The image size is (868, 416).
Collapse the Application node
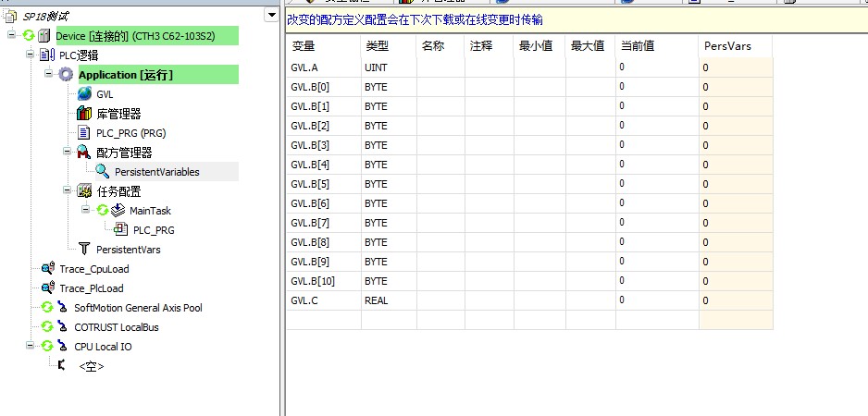tap(48, 73)
